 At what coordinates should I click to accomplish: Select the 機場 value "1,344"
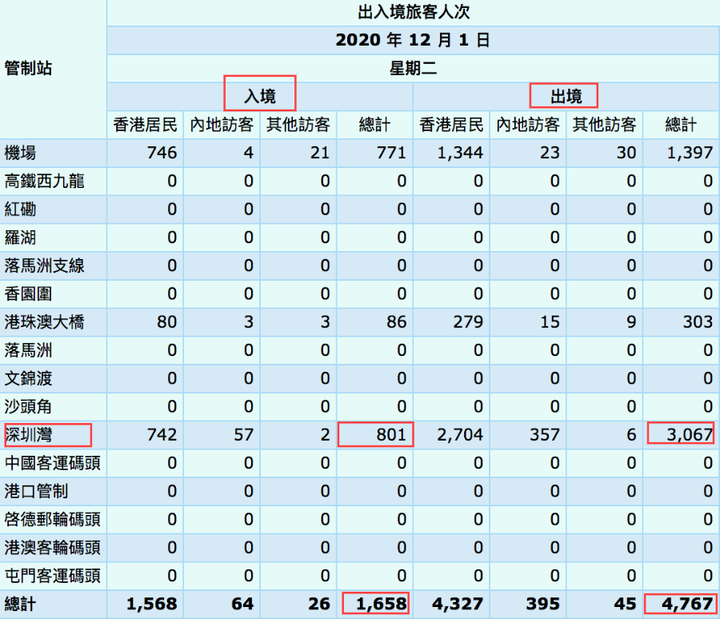(460, 153)
